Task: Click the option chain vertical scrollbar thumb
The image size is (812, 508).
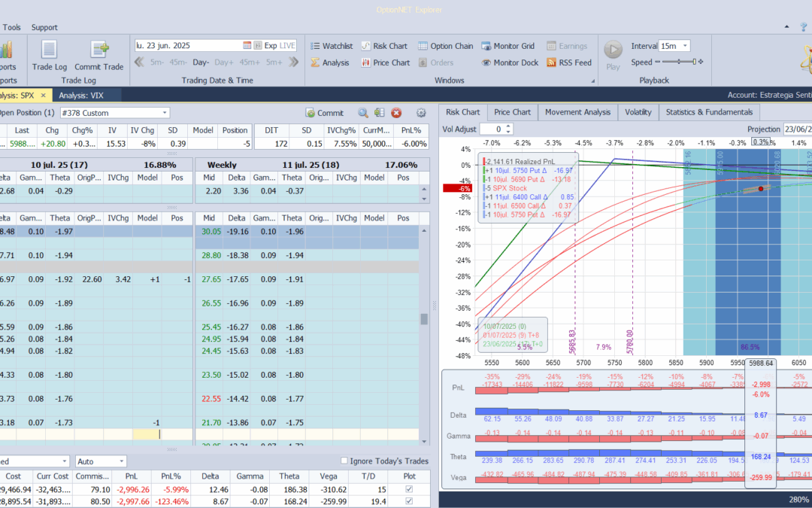Action: click(424, 319)
